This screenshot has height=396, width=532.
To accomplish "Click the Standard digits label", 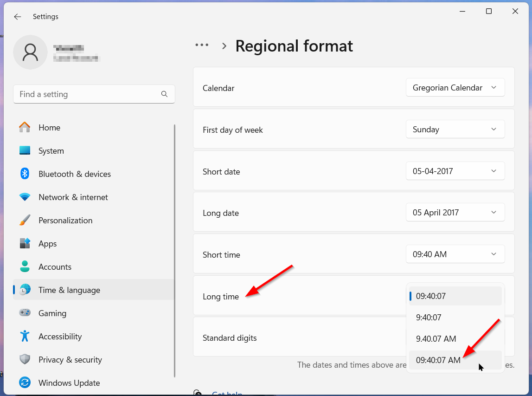I will tap(229, 338).
